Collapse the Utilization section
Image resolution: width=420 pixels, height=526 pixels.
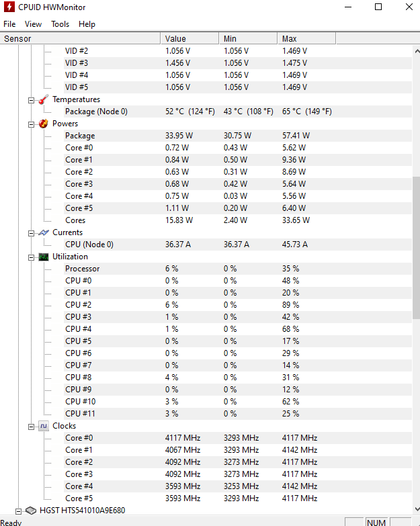31,257
